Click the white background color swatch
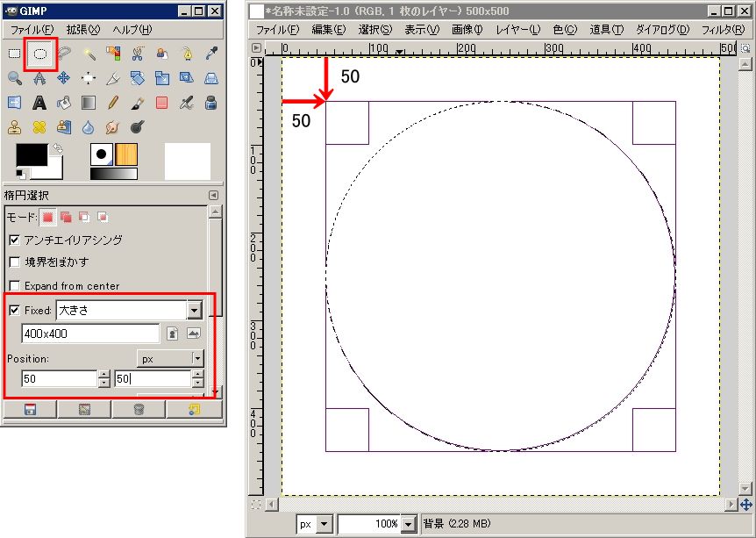The height and width of the screenshot is (538, 756). tap(53, 170)
